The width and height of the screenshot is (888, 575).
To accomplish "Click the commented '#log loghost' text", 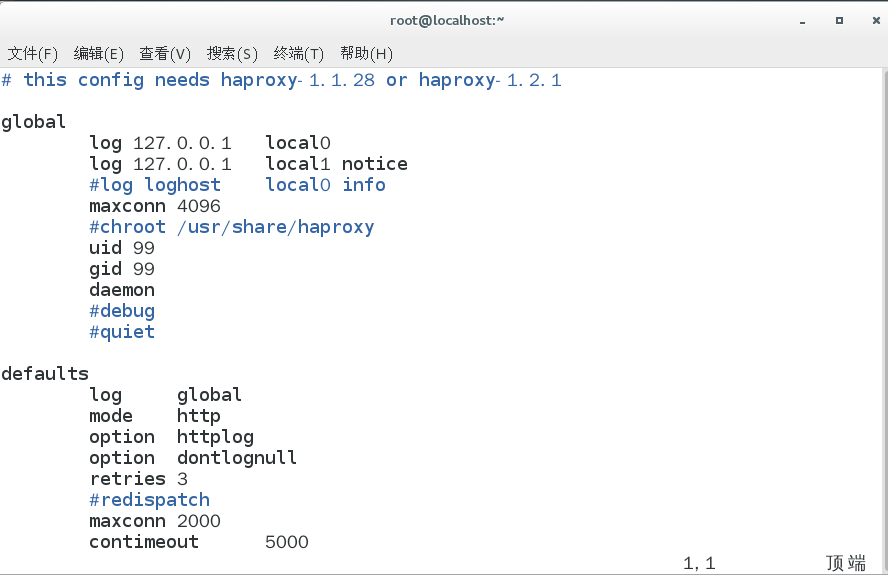I will (x=155, y=185).
